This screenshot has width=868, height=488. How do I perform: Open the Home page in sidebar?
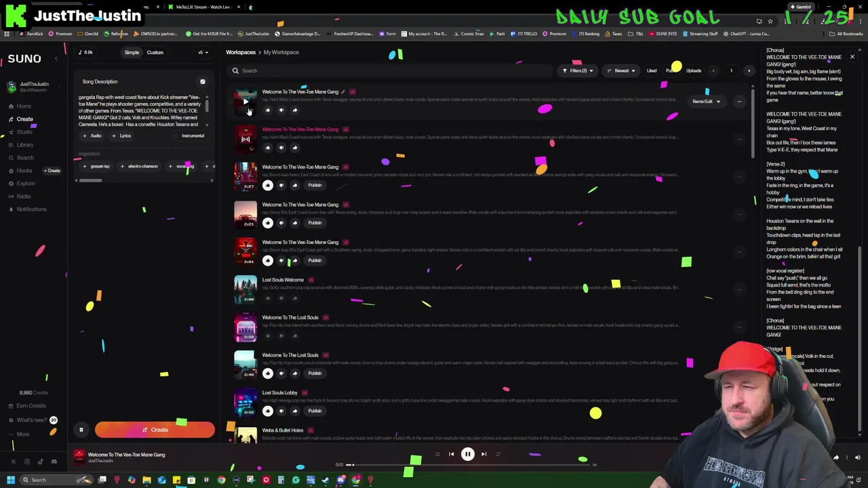pos(24,106)
